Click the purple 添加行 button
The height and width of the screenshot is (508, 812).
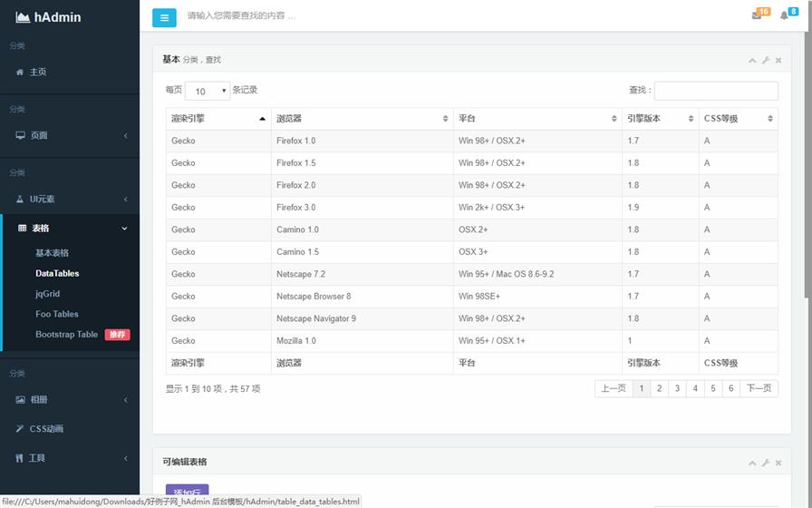point(187,490)
